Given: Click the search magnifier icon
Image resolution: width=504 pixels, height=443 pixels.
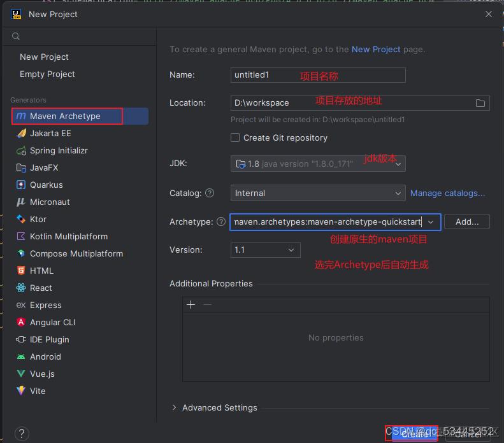Looking at the screenshot, I should 15,36.
